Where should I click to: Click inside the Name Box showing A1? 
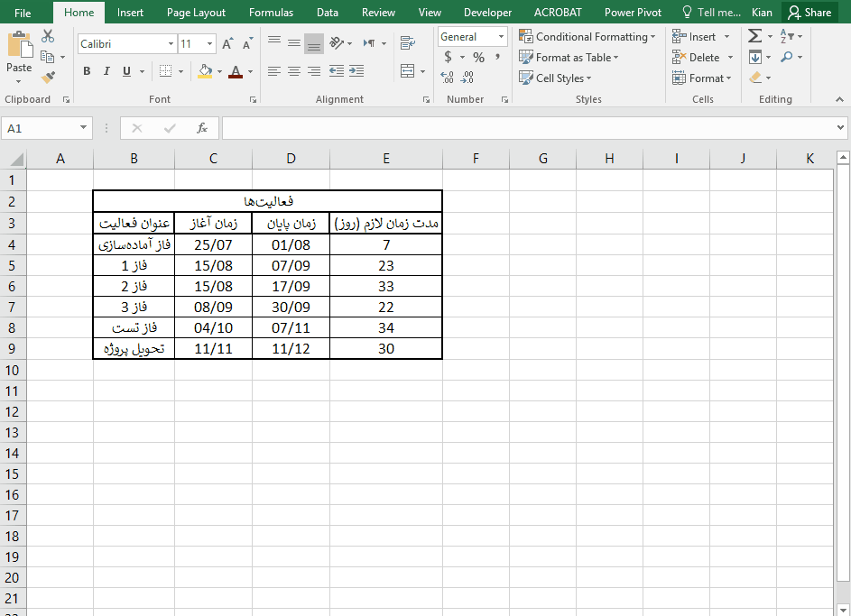tap(41, 128)
